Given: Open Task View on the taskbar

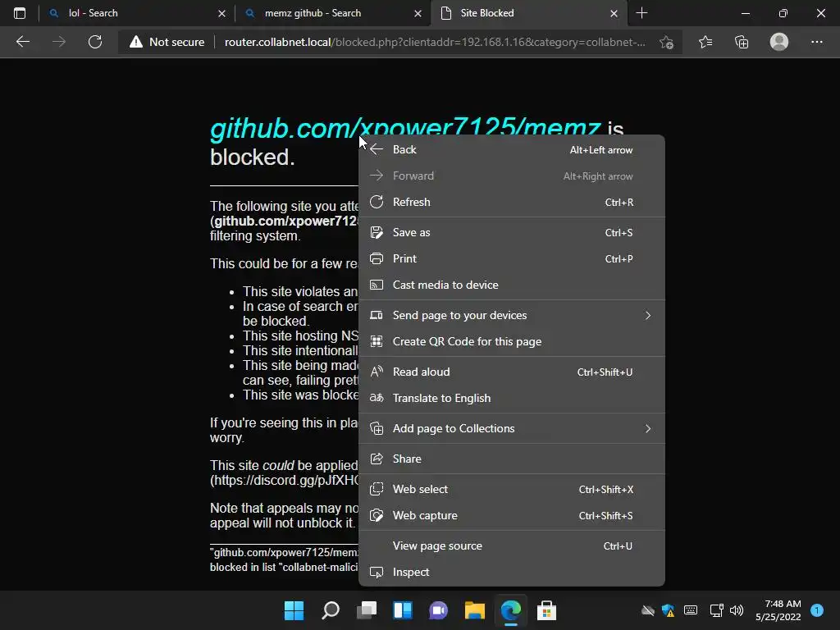Looking at the screenshot, I should [x=367, y=610].
